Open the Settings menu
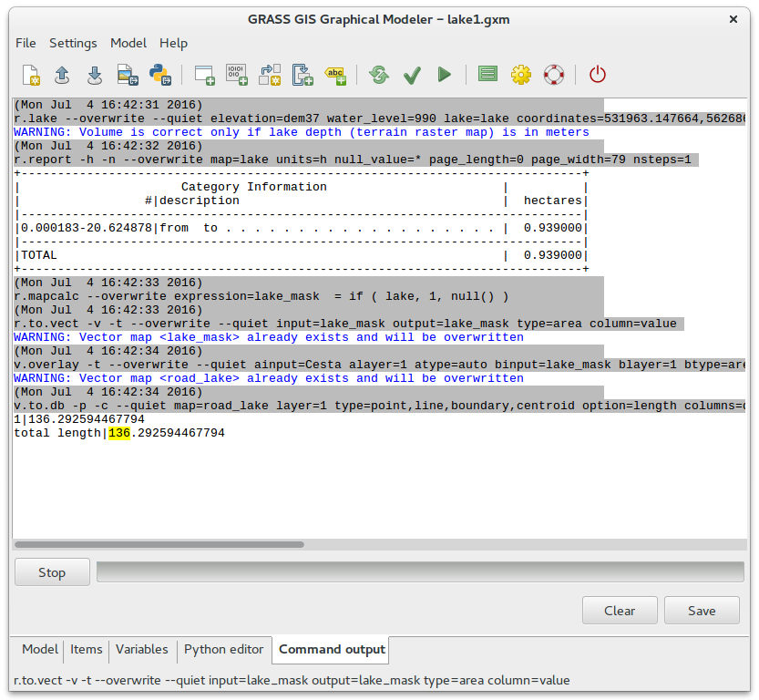This screenshot has width=759, height=700. coord(73,43)
